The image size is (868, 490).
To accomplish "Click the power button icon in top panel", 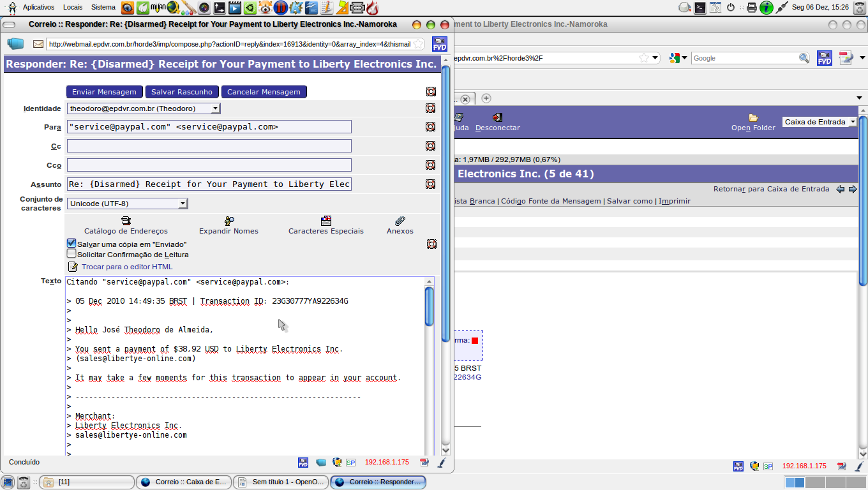I will tap(731, 8).
